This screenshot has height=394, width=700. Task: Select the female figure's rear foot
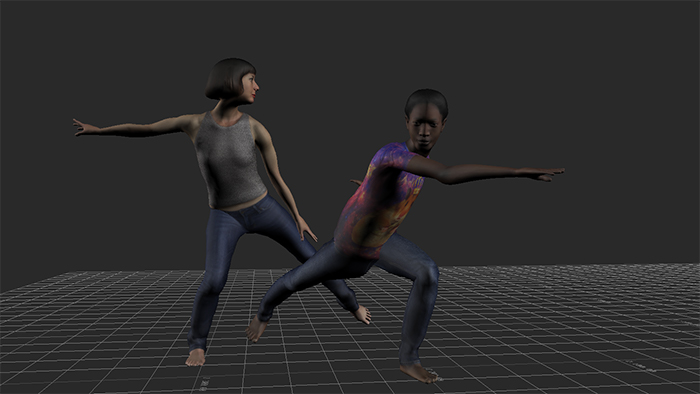(362, 315)
